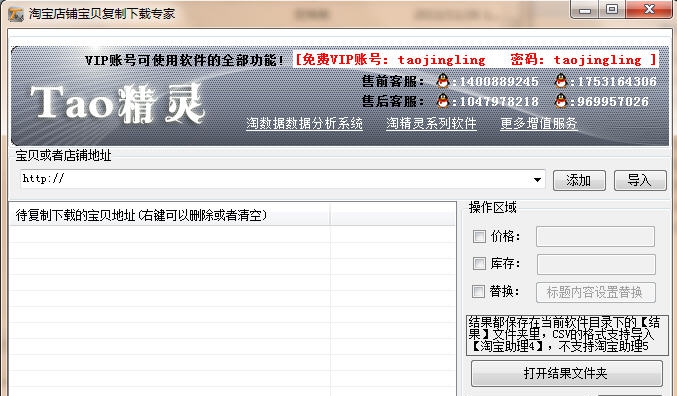Click the 价格 value input field
Image resolution: width=677 pixels, height=396 pixels.
click(595, 236)
